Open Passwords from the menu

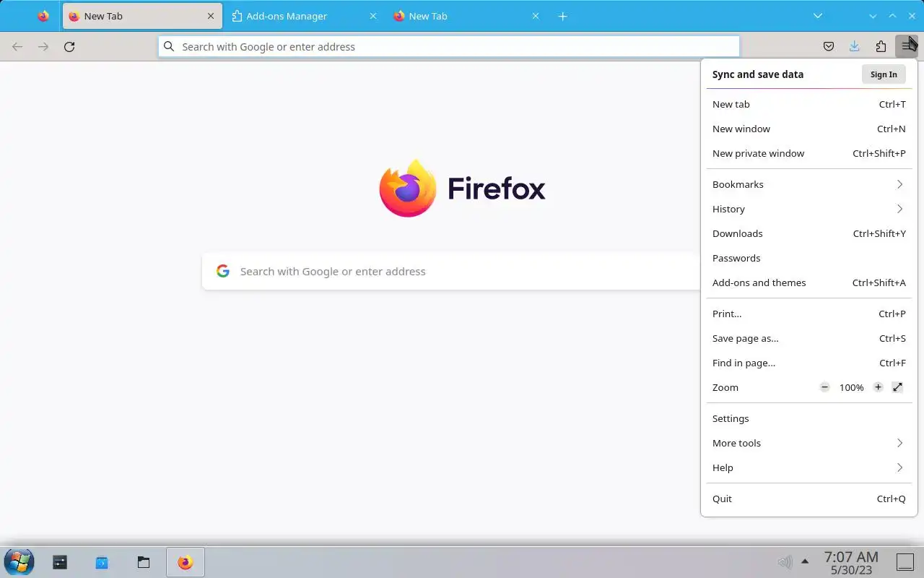pyautogui.click(x=809, y=258)
